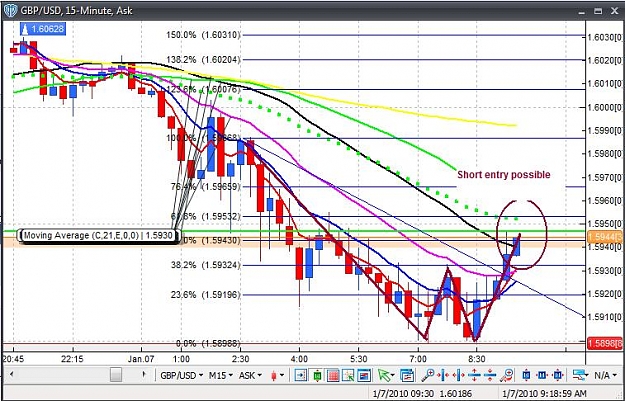Minimize the chart window
The width and height of the screenshot is (625, 401).
(x=582, y=11)
